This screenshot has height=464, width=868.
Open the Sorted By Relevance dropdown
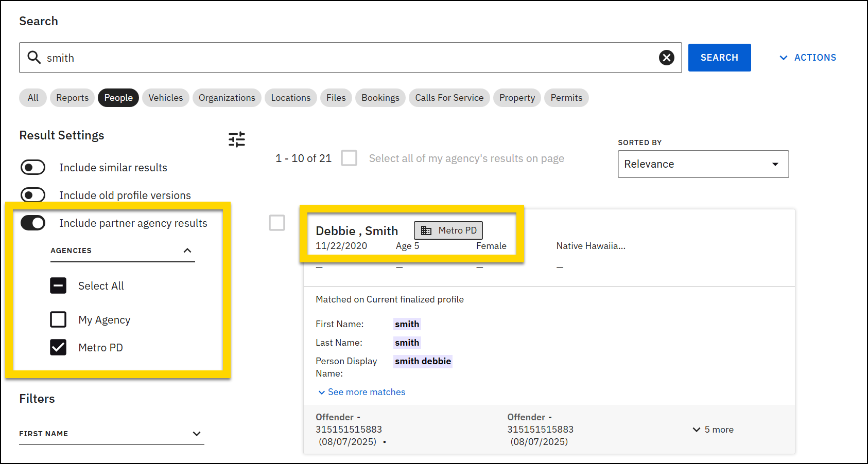(x=703, y=164)
